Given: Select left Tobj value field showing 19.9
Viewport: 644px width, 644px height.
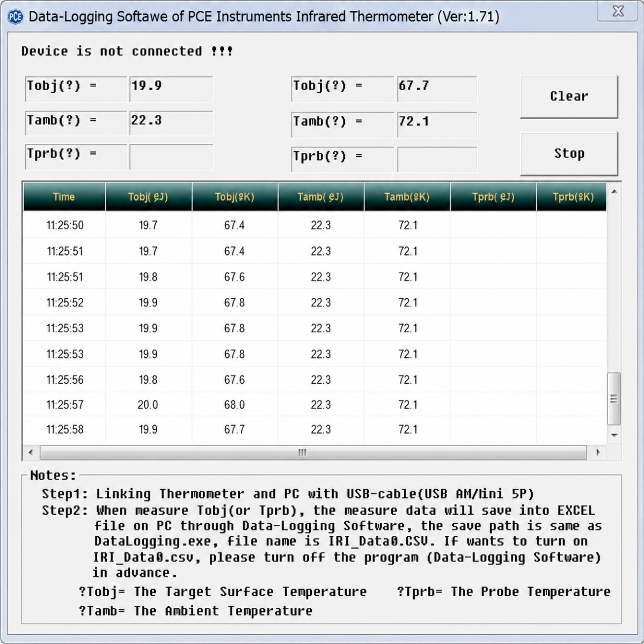Looking at the screenshot, I should pos(171,89).
